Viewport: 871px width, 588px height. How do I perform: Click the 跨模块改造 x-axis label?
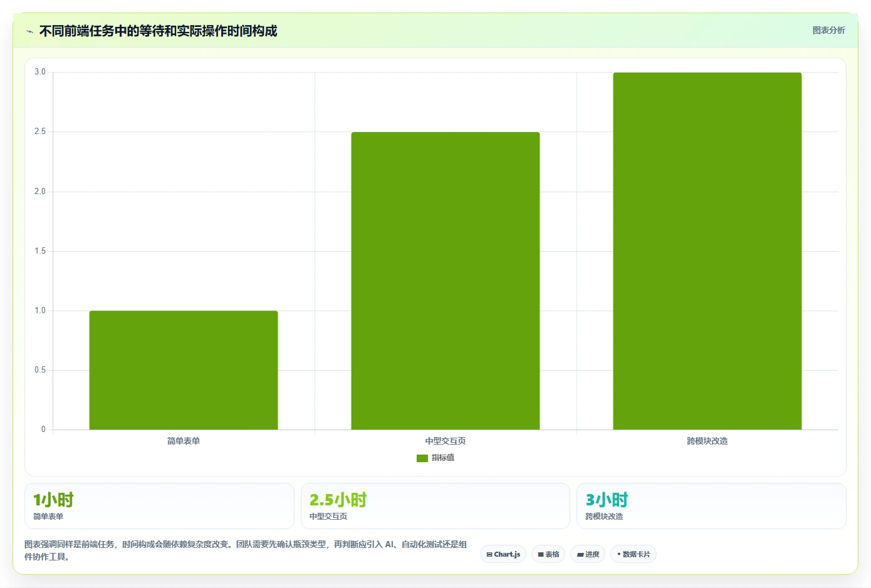click(x=707, y=441)
